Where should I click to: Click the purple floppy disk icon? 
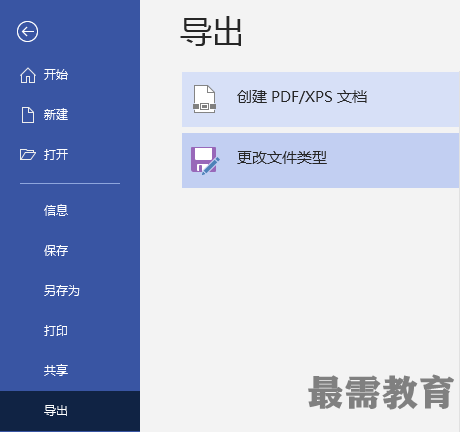[x=205, y=161]
